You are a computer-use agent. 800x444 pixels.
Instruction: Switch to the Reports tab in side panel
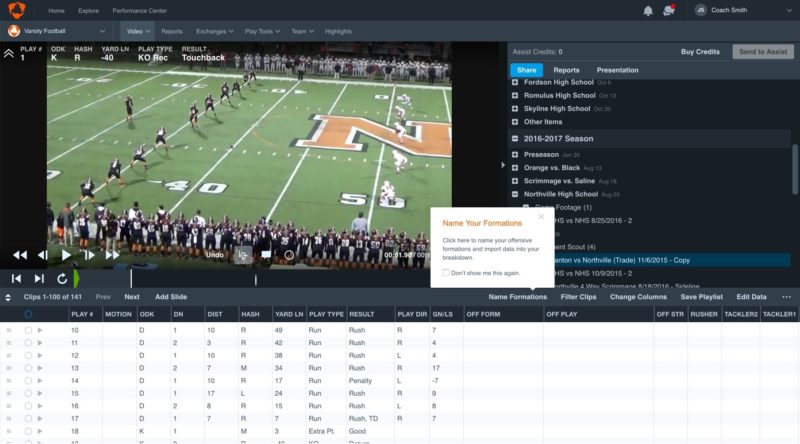[566, 70]
